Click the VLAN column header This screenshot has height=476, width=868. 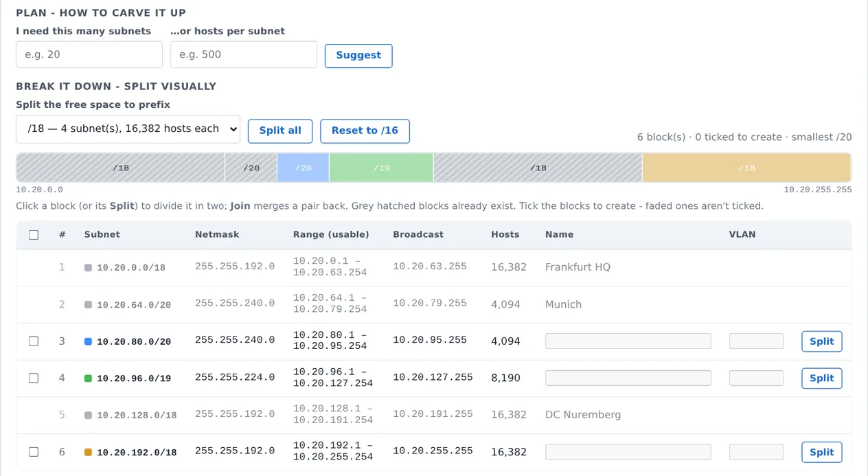pyautogui.click(x=742, y=234)
